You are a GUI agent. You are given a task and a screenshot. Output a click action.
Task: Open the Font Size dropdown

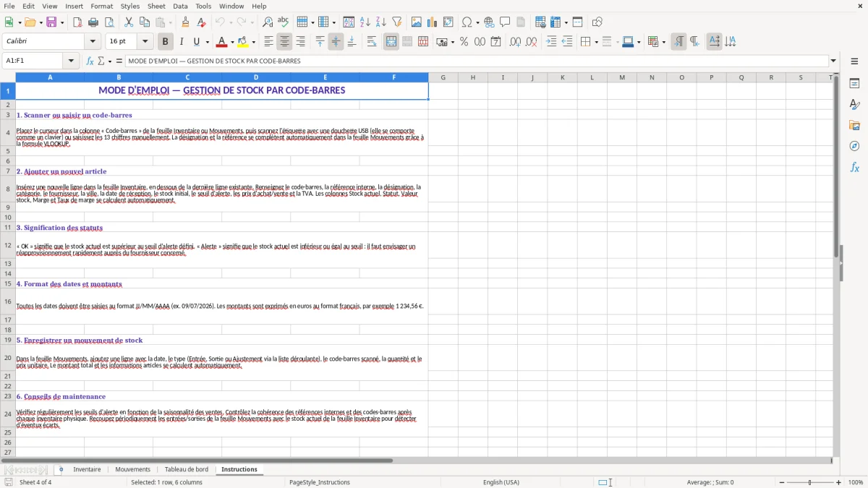(x=145, y=42)
